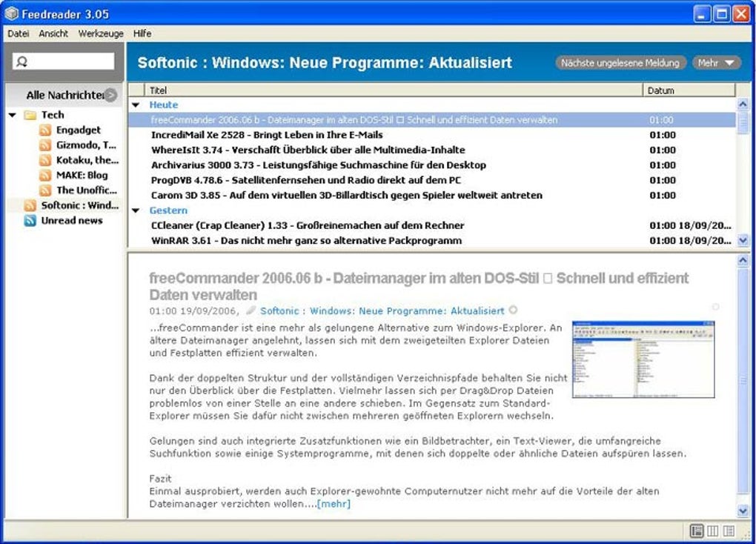Click the Feedreader app icon in title bar

(x=12, y=13)
